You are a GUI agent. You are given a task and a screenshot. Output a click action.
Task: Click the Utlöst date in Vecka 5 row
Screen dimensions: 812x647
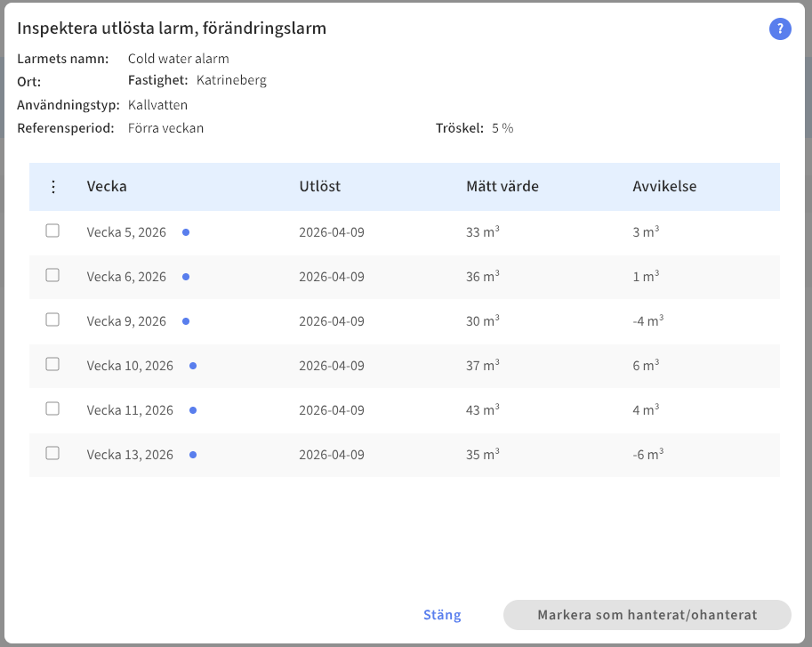click(332, 232)
